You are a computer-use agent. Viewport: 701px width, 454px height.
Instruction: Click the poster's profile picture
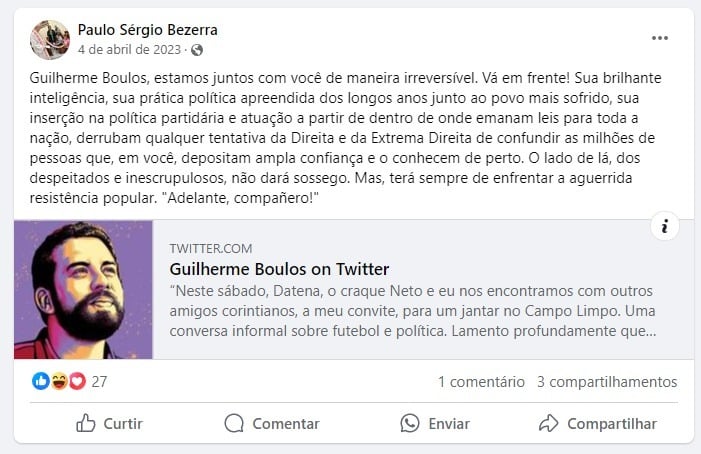pos(50,39)
